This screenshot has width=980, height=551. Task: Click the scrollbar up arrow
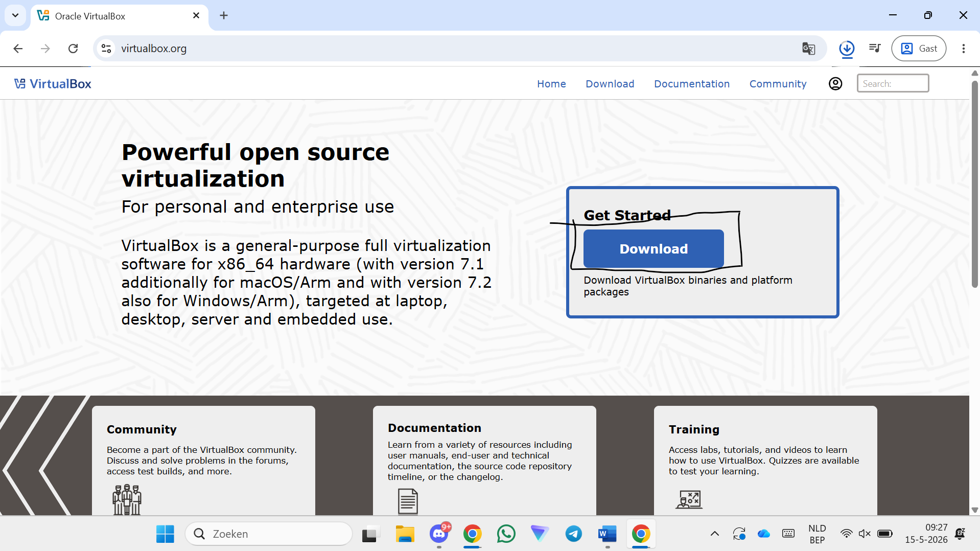tap(975, 73)
